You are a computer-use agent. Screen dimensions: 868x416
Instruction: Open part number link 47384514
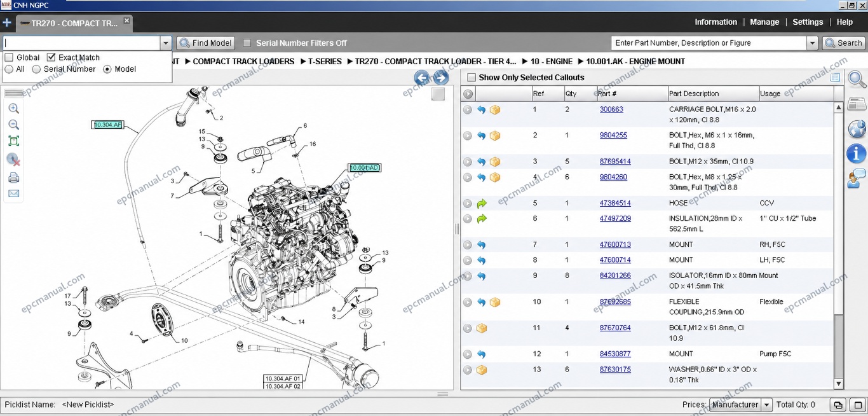click(615, 204)
